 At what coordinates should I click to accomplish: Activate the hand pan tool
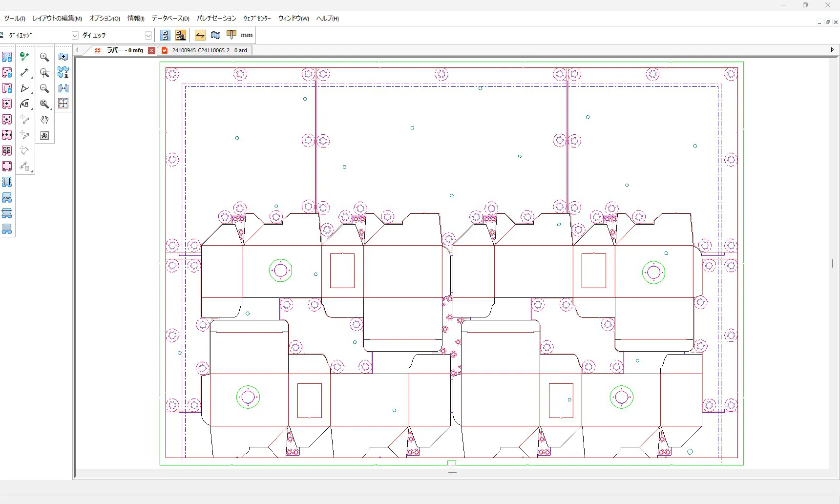click(44, 120)
